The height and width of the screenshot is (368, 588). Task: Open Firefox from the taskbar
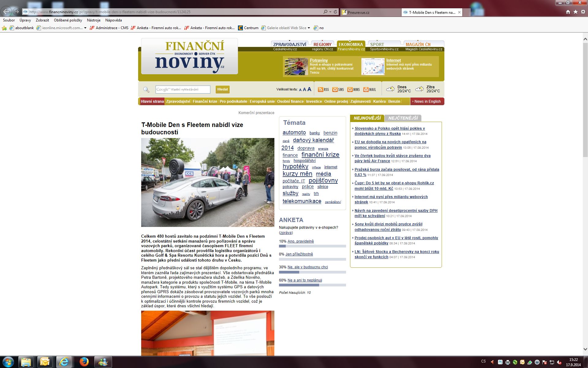84,362
